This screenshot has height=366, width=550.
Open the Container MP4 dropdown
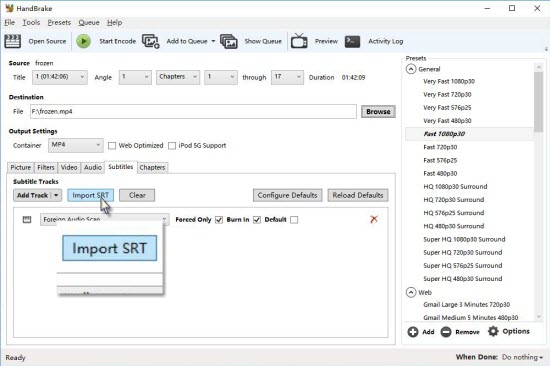[76, 145]
